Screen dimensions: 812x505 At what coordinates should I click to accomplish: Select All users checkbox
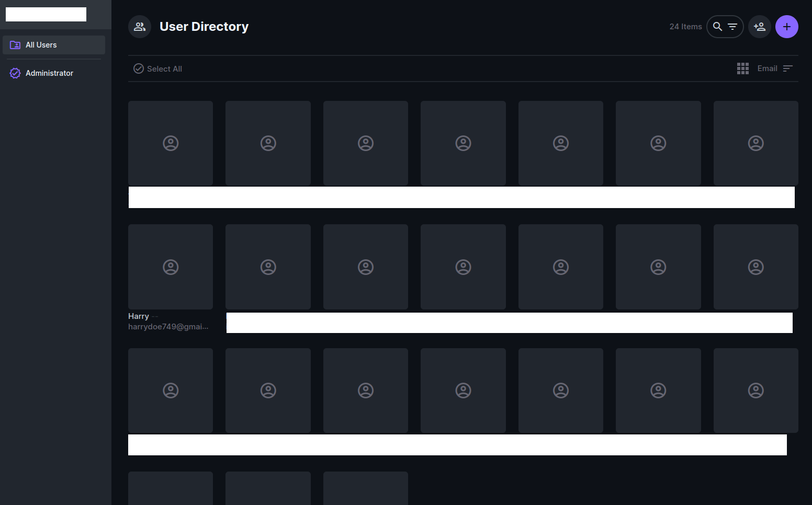[158, 68]
